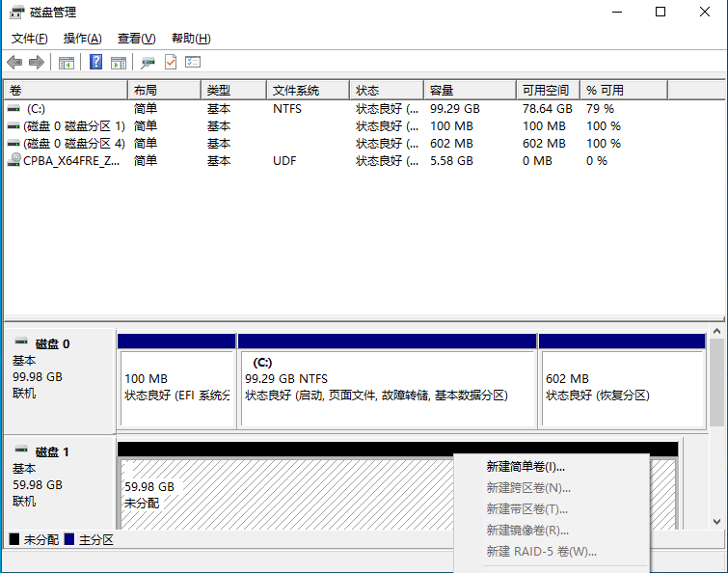Sort by the 卷 column header
The width and height of the screenshot is (728, 573).
pyautogui.click(x=66, y=90)
